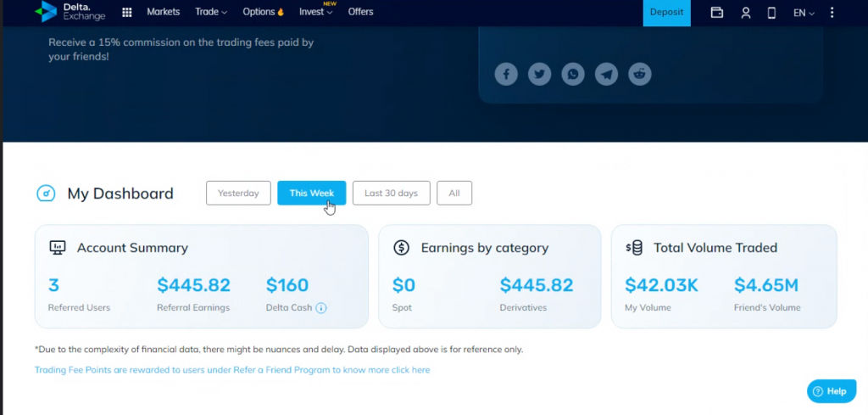Expand the Trade dropdown menu
The width and height of the screenshot is (868, 415).
tap(211, 12)
